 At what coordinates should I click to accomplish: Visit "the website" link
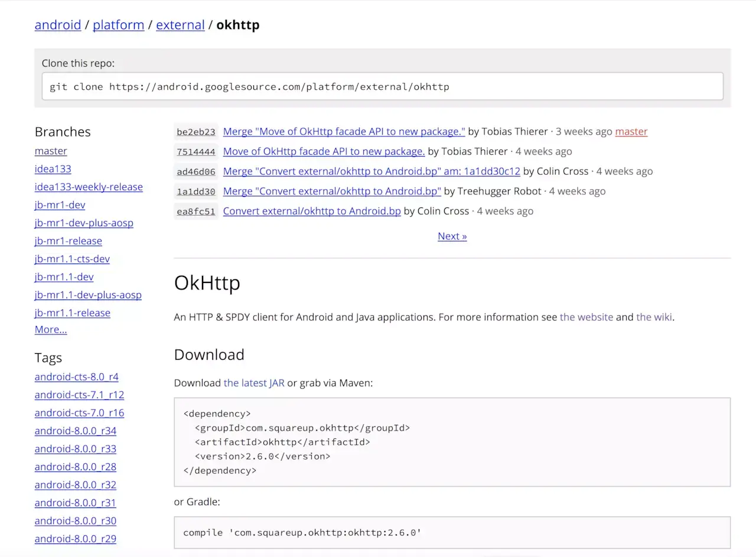click(x=586, y=317)
